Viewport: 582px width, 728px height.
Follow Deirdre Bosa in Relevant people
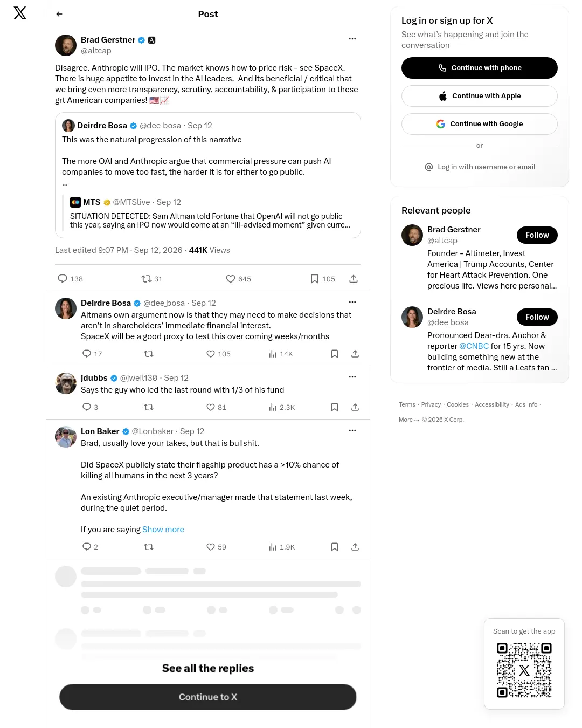click(x=537, y=317)
